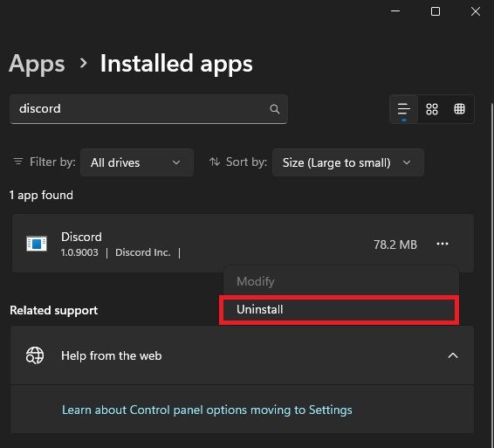Switch to table view icon
Viewport: 494px width, 448px height.
click(459, 109)
